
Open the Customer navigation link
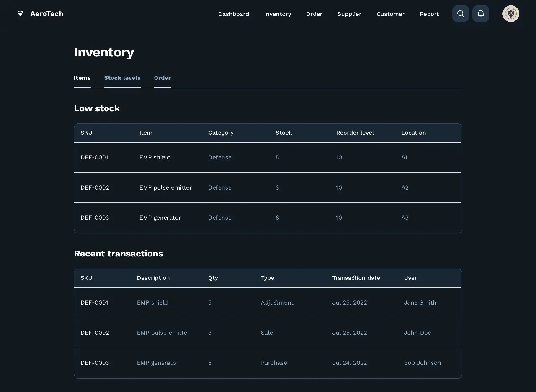[390, 14]
